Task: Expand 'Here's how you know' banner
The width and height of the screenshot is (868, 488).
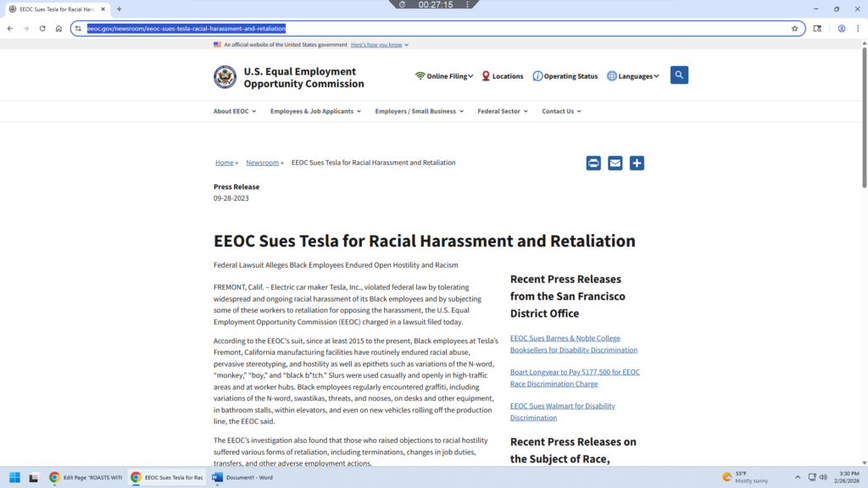Action: [x=379, y=45]
